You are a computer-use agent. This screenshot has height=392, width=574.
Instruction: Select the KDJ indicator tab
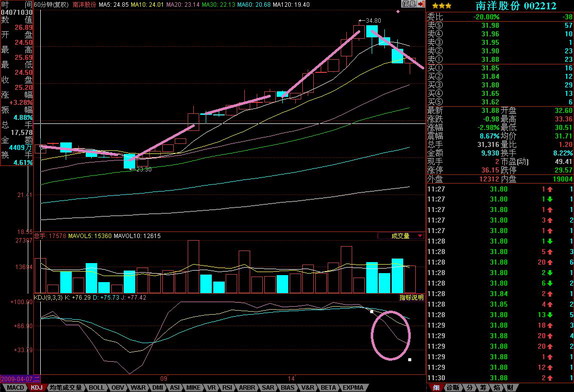pos(36,387)
